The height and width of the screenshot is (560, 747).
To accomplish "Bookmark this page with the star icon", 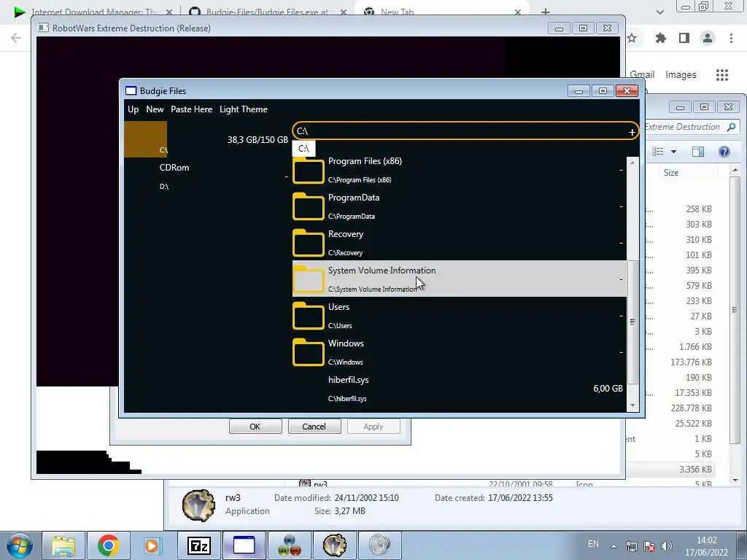I will pos(632,38).
